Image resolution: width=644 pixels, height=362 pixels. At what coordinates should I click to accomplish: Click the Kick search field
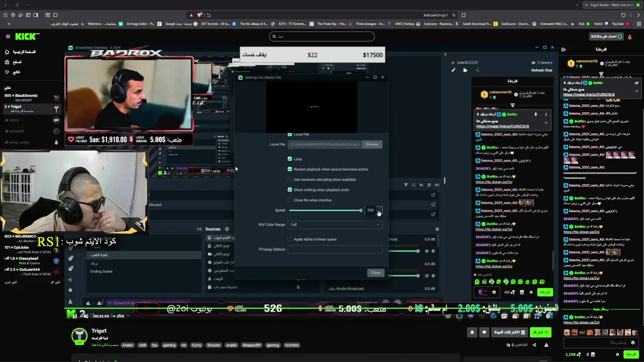tap(322, 36)
